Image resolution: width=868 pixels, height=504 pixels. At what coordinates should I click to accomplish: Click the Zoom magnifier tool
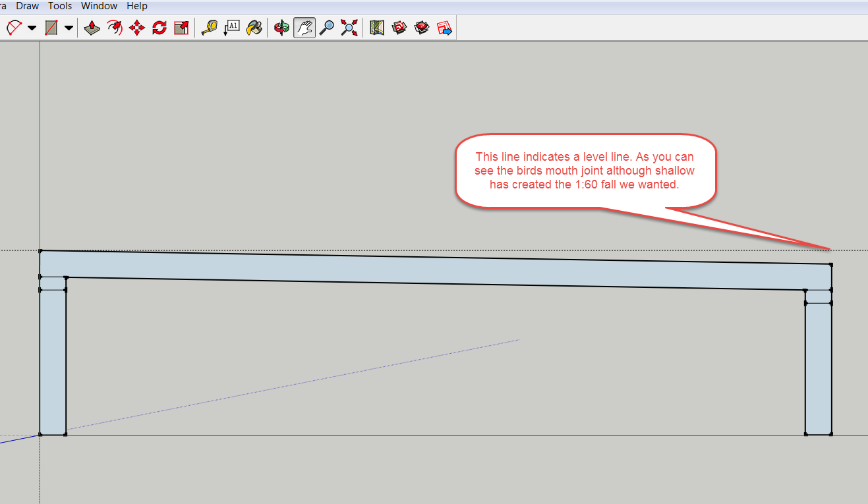326,28
